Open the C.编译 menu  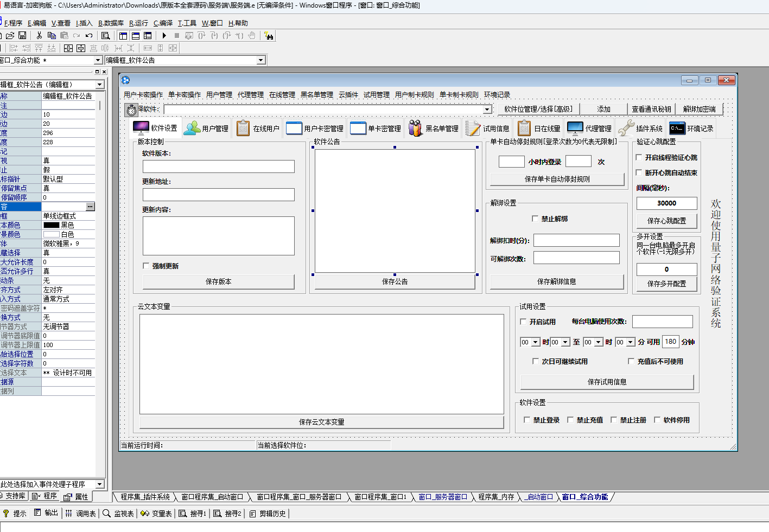[163, 23]
